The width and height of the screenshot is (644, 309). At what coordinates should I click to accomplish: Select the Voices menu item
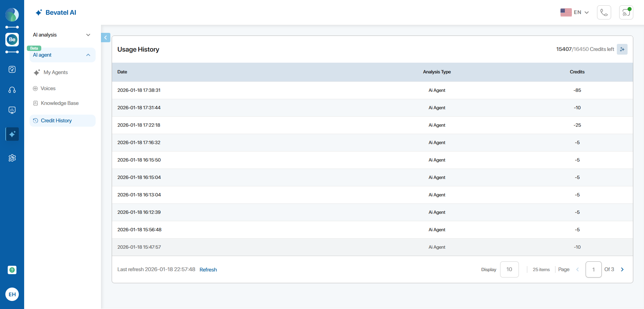[x=48, y=88]
